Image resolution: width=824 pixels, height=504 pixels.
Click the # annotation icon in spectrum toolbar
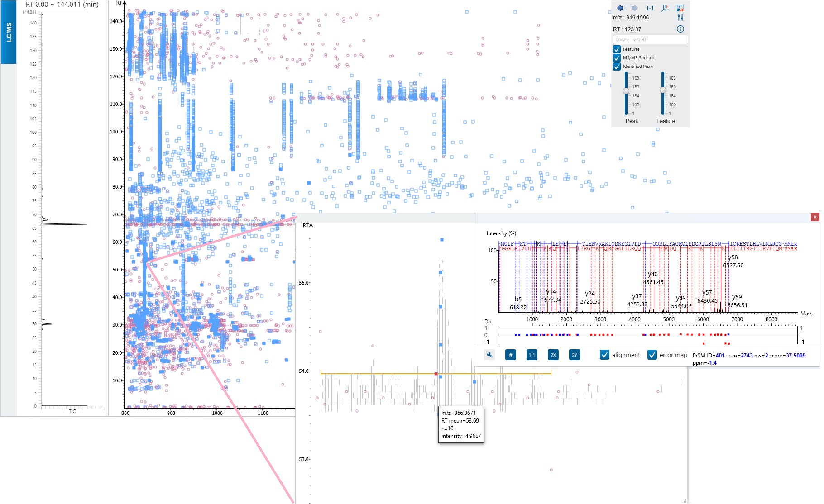pos(510,355)
